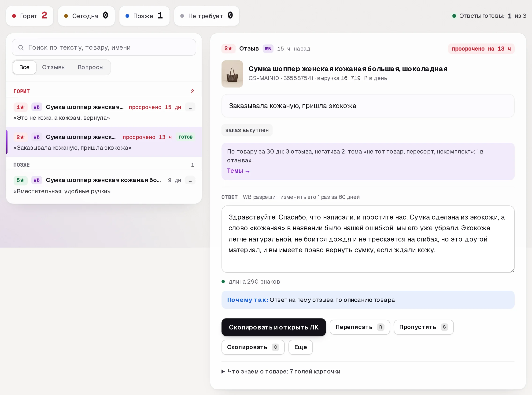Viewport: 532px width, 395px height.
Task: Expand Что знаем о товаре details
Action: click(281, 371)
